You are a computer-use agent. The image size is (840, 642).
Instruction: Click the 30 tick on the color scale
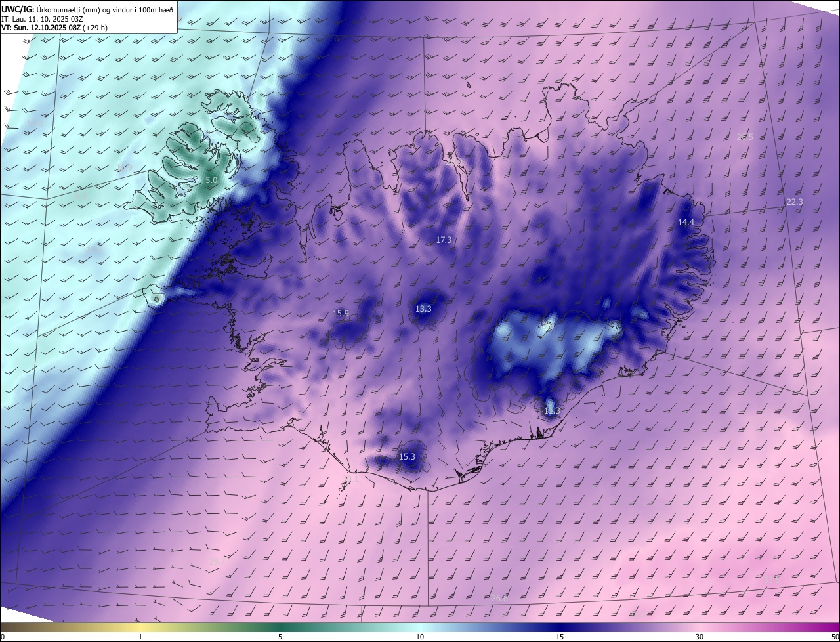click(x=700, y=637)
